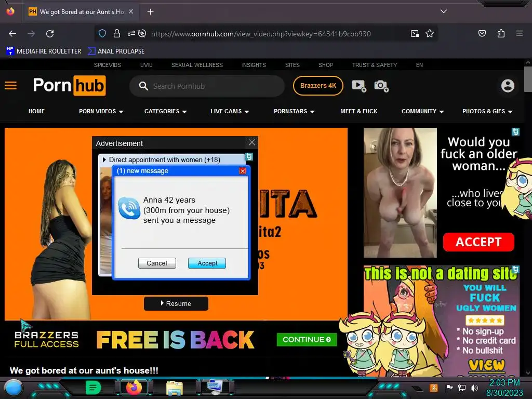This screenshot has width=532, height=399.
Task: Click the padlock site information icon
Action: tap(117, 33)
